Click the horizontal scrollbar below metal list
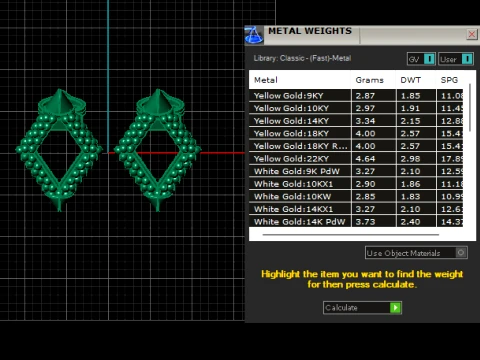Screen dimensions: 480x360 pyautogui.click(x=351, y=235)
